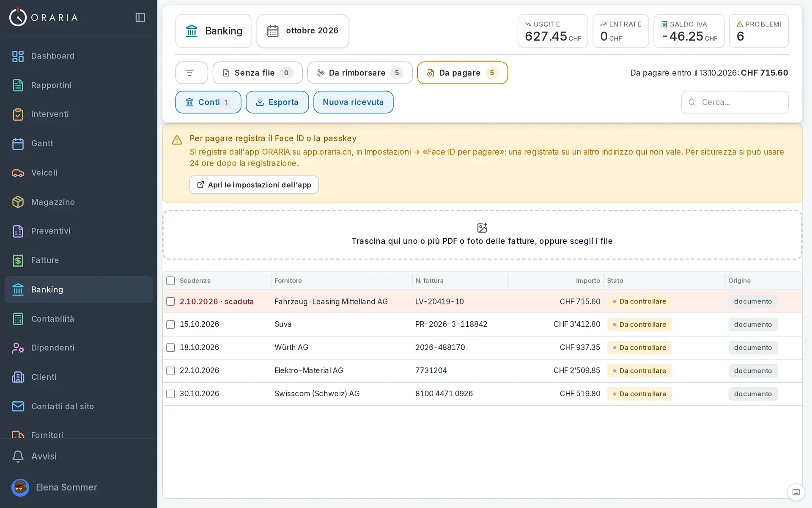Check the Fahrzeug-Leasing Mittelland AG row

click(x=170, y=301)
